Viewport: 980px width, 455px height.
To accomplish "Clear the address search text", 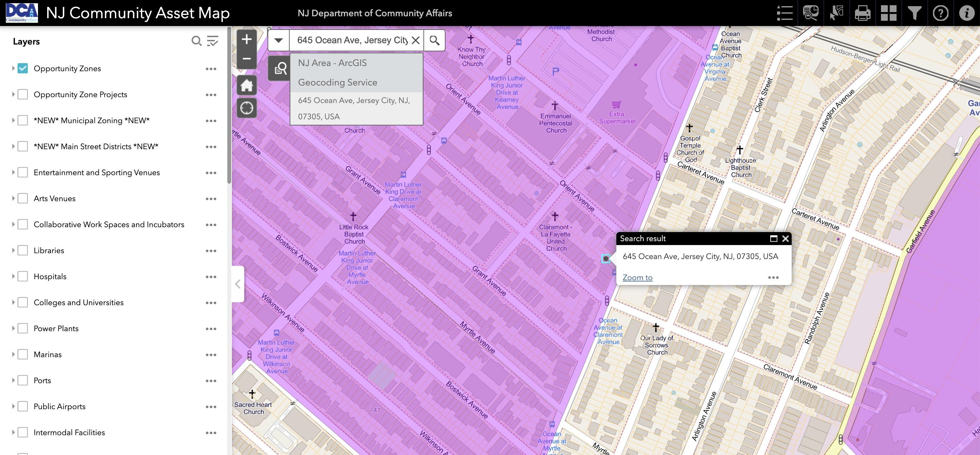I will (x=416, y=40).
